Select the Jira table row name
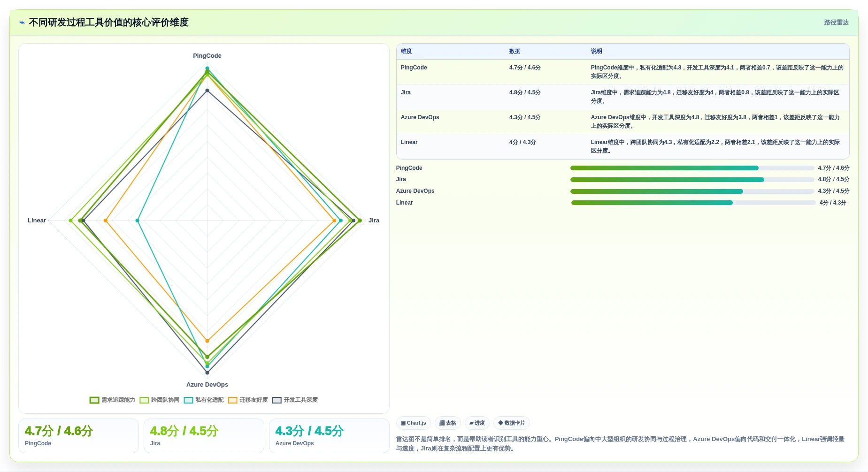Screen dimensions: 868x472 406,92
